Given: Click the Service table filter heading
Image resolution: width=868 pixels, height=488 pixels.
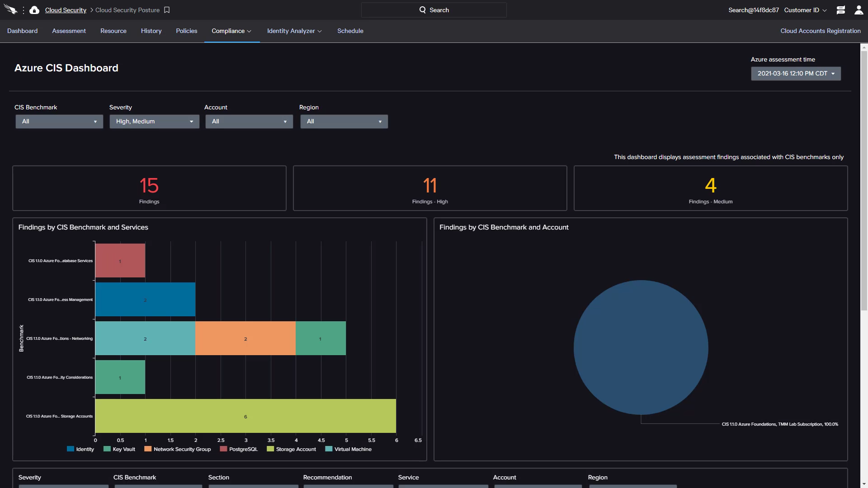Looking at the screenshot, I should click(408, 478).
